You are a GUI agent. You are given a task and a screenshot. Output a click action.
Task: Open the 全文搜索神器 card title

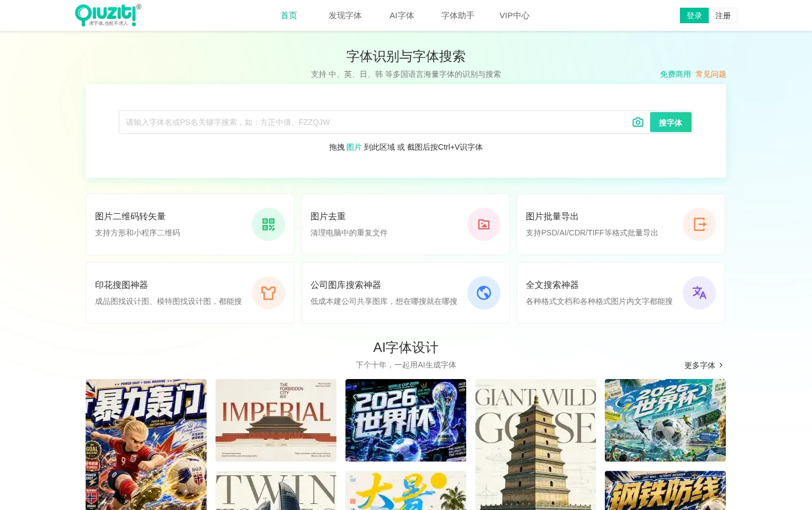coord(552,285)
